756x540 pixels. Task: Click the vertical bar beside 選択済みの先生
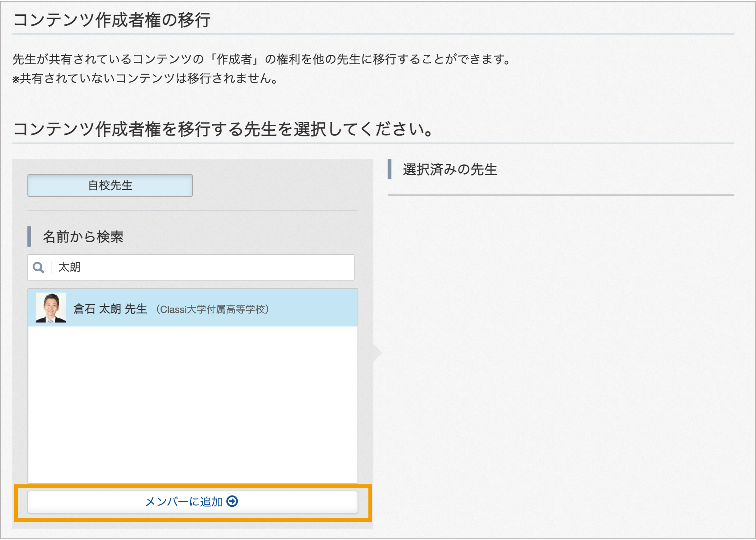(x=389, y=169)
